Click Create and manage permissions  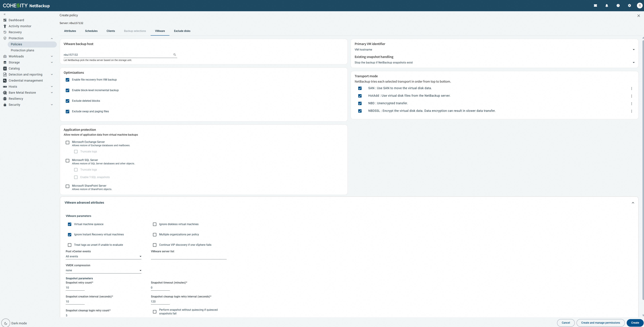click(600, 323)
